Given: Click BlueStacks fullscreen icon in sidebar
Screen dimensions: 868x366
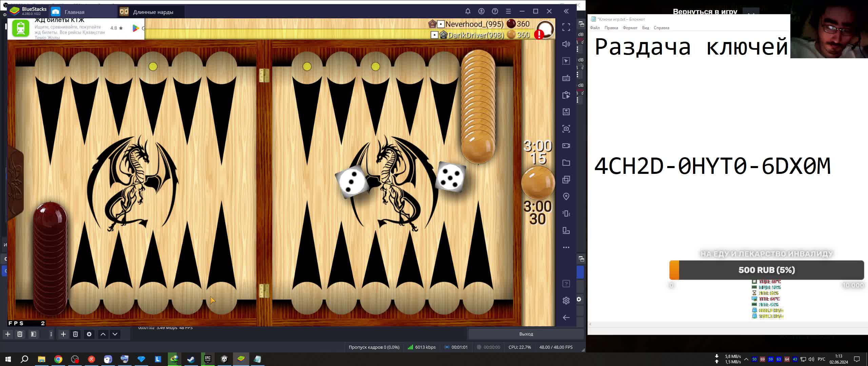Looking at the screenshot, I should [x=566, y=27].
